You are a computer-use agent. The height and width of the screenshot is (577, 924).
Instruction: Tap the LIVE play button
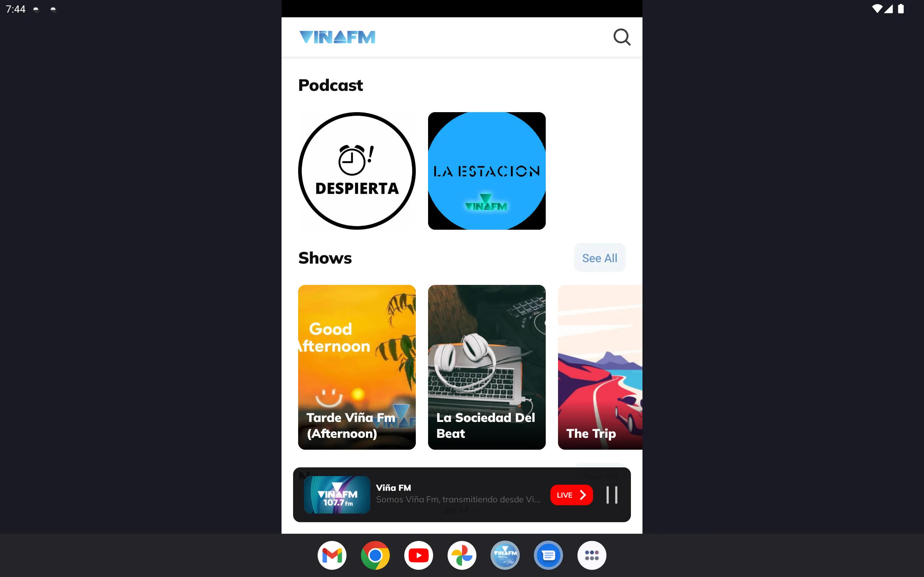point(571,495)
